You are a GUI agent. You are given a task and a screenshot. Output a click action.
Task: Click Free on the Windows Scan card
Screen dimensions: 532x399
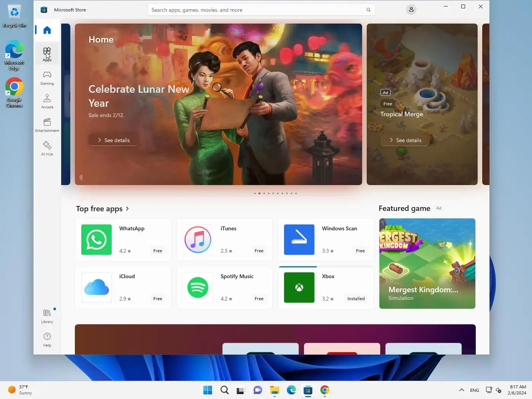pos(360,251)
